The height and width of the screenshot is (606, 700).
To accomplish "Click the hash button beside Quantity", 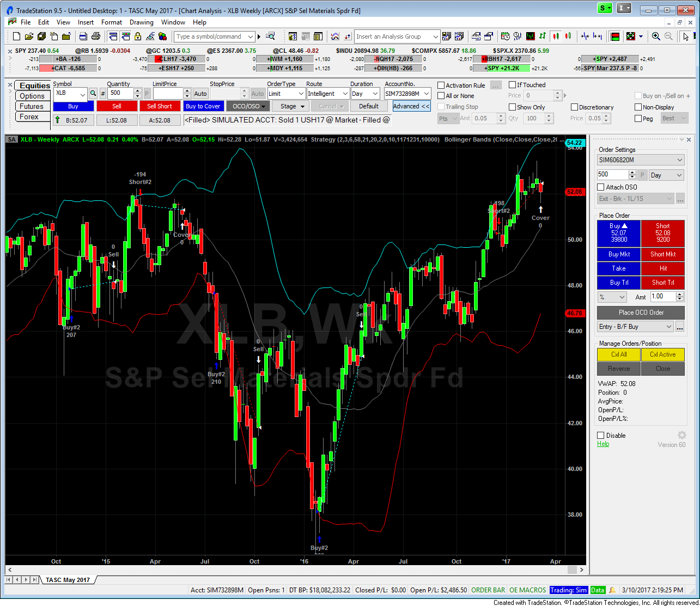I will [103, 94].
